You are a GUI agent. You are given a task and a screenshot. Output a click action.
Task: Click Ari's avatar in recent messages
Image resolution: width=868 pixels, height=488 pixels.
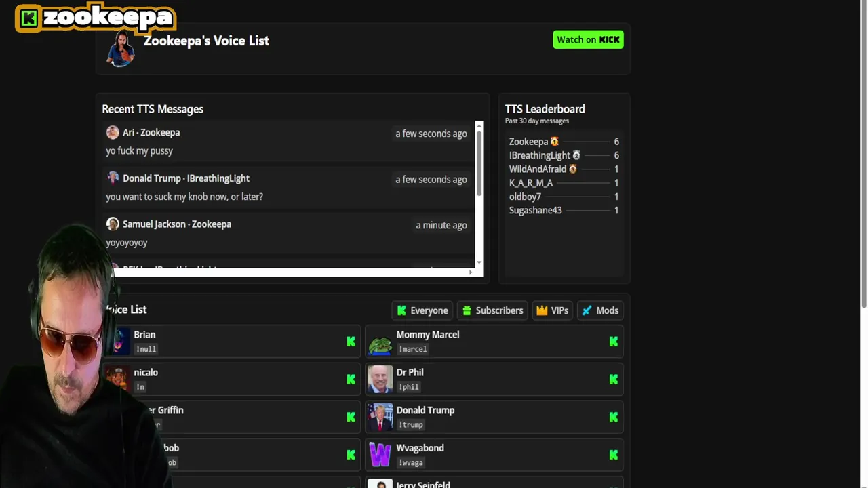tap(113, 132)
